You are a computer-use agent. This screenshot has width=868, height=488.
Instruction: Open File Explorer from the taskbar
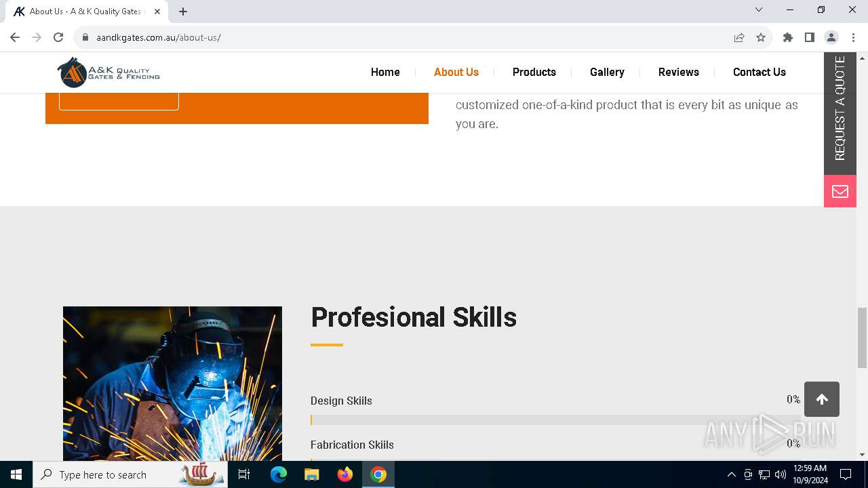click(312, 474)
